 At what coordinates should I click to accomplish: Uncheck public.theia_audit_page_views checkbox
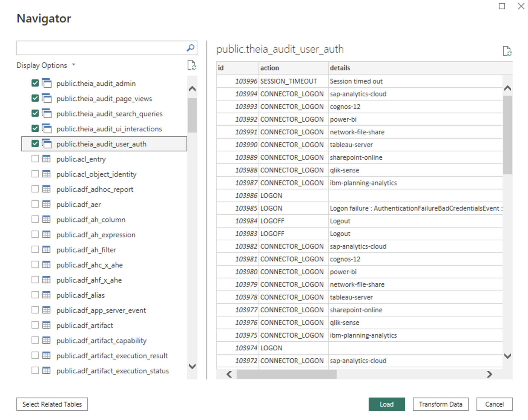35,98
